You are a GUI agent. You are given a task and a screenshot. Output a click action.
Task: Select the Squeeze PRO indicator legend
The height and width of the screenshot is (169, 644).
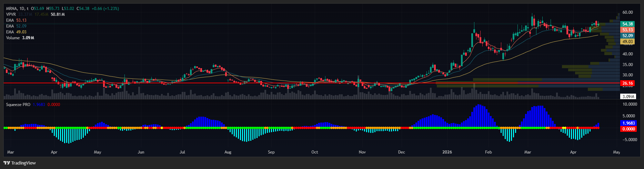(x=18, y=104)
